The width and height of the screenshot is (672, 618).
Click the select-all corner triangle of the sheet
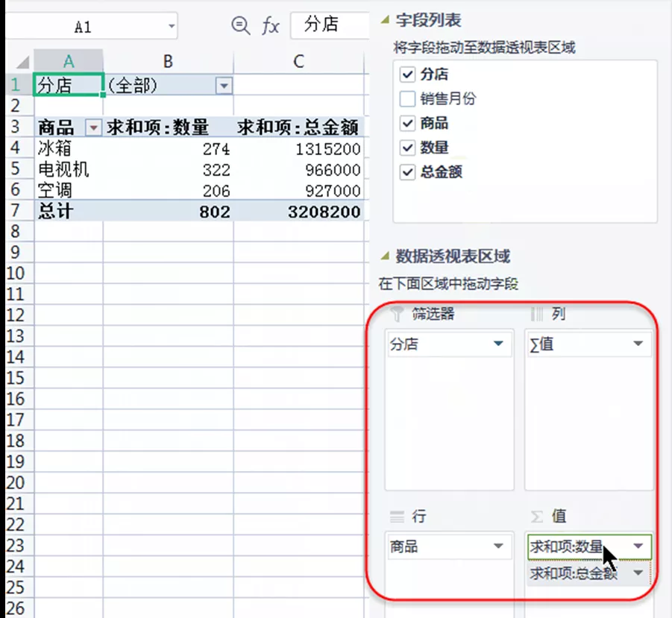click(x=22, y=63)
